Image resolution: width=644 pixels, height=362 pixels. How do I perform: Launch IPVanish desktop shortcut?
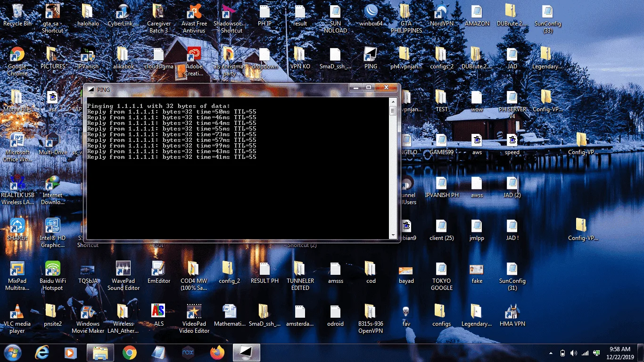tap(88, 58)
